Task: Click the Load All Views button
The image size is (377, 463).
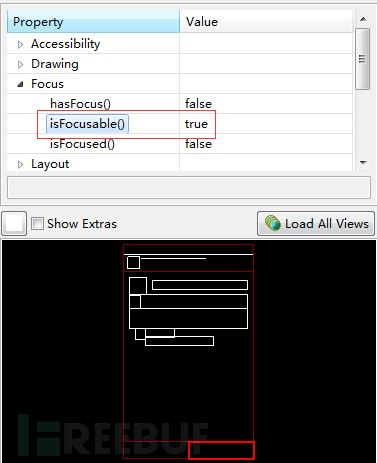Action: tap(316, 223)
